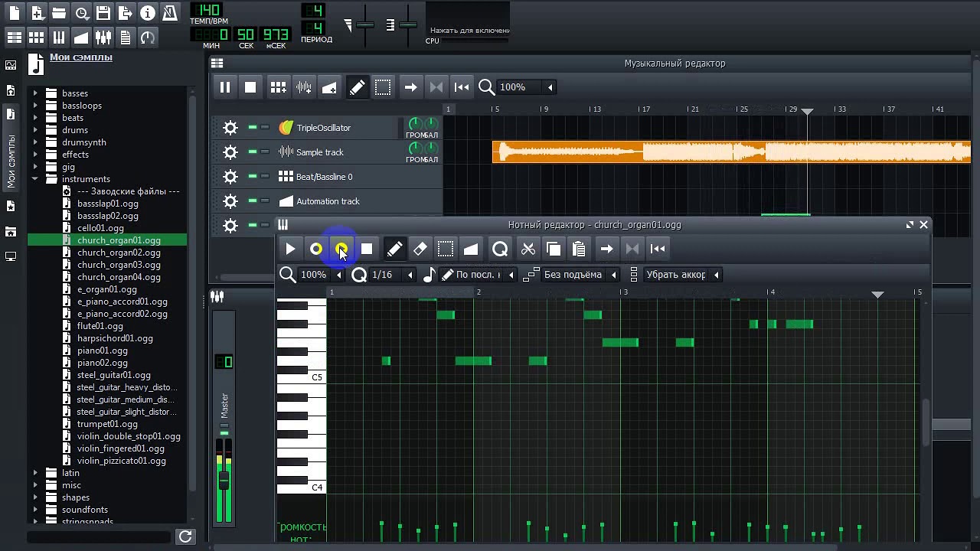Expand the latin folder
Screen dimensions: 980x551
(x=35, y=473)
